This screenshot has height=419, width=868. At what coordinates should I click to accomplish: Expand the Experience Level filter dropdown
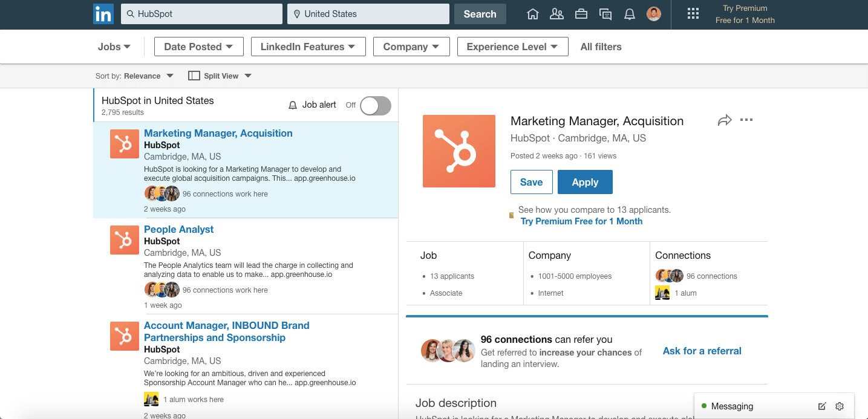(x=512, y=47)
